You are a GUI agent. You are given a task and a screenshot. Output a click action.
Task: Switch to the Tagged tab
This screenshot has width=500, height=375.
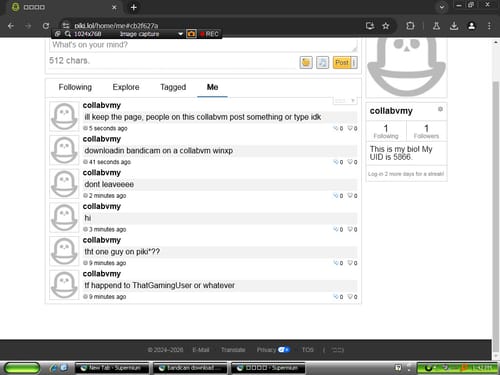click(173, 87)
